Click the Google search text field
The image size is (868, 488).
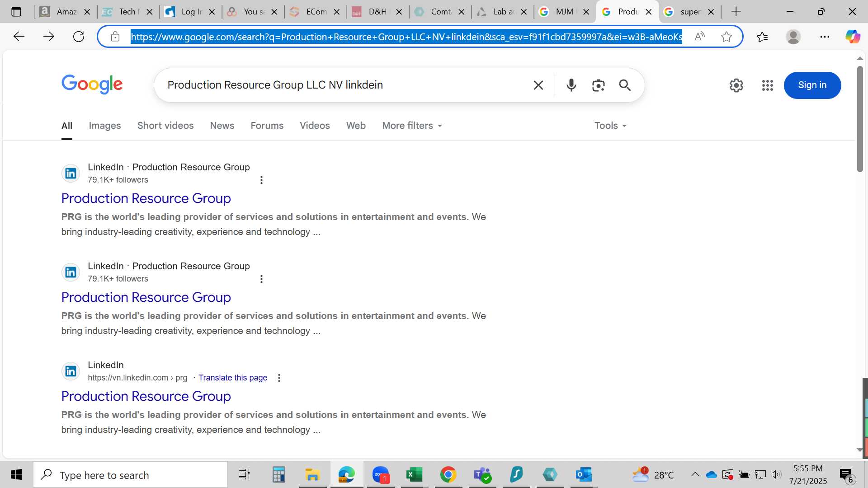344,85
